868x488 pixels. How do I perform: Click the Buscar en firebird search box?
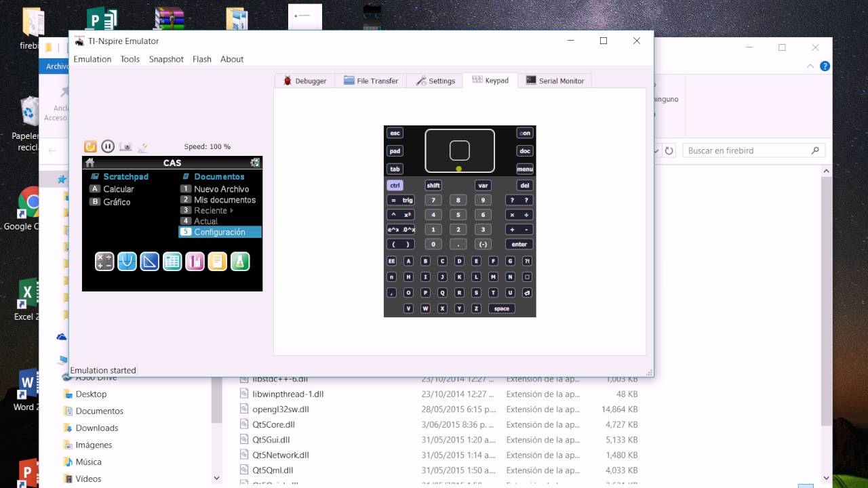click(754, 150)
